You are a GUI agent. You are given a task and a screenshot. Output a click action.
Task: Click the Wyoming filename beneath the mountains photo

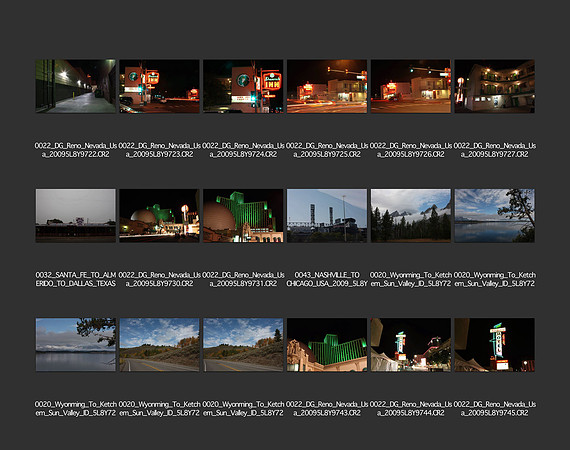411,279
